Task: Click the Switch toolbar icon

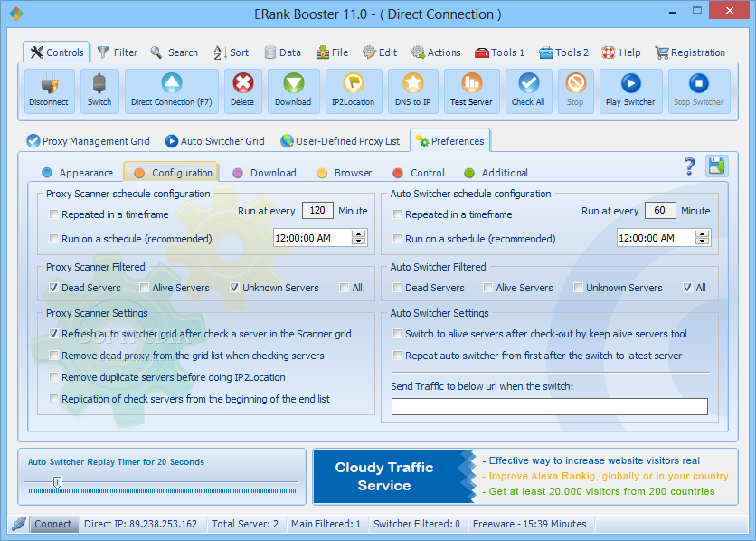Action: [99, 84]
